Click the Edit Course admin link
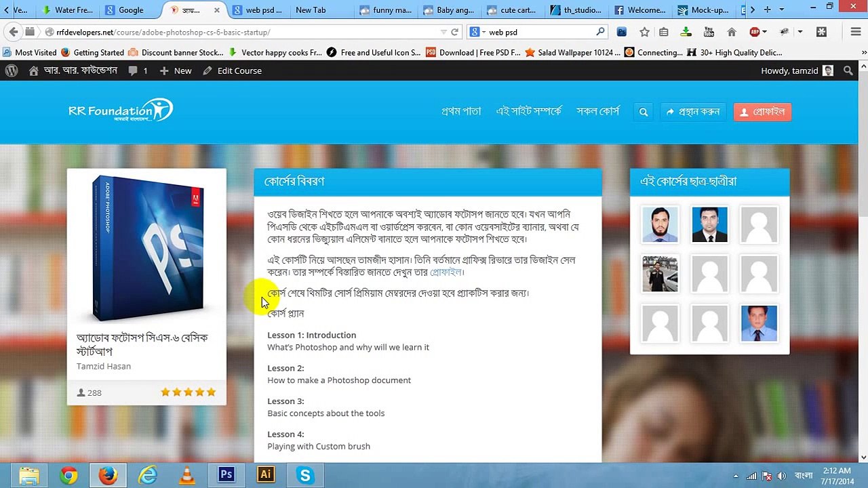Image resolution: width=868 pixels, height=488 pixels. point(232,70)
